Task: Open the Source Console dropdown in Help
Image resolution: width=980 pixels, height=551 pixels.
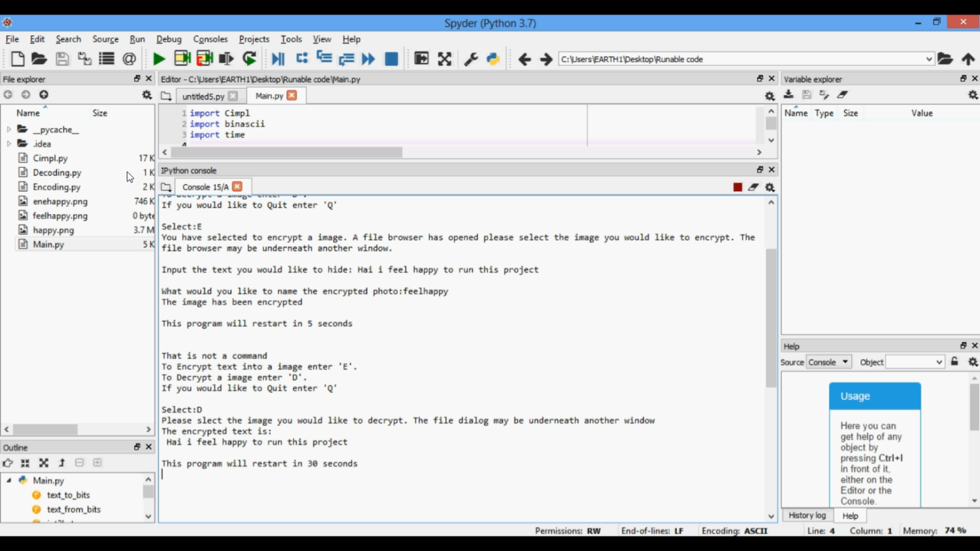Action: 828,362
